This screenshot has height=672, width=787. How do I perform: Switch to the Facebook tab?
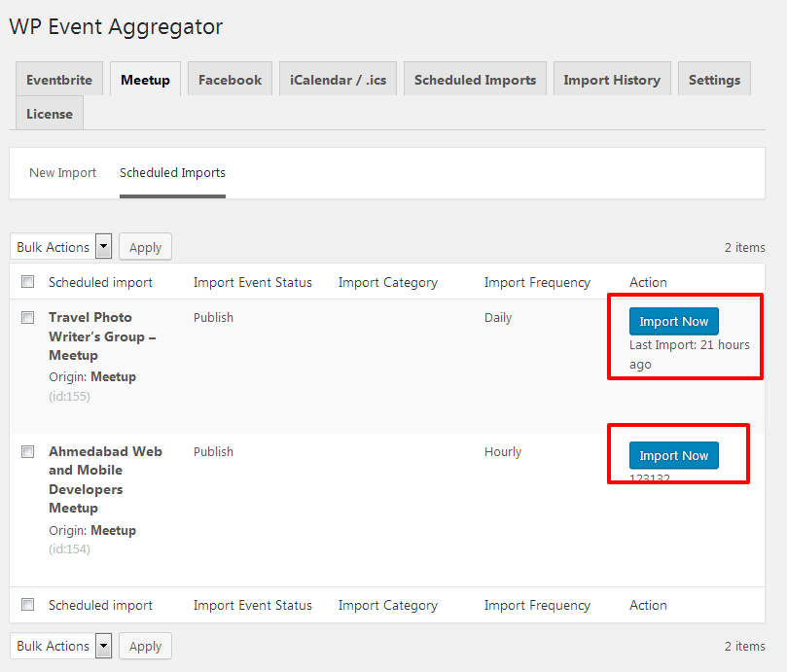230,80
